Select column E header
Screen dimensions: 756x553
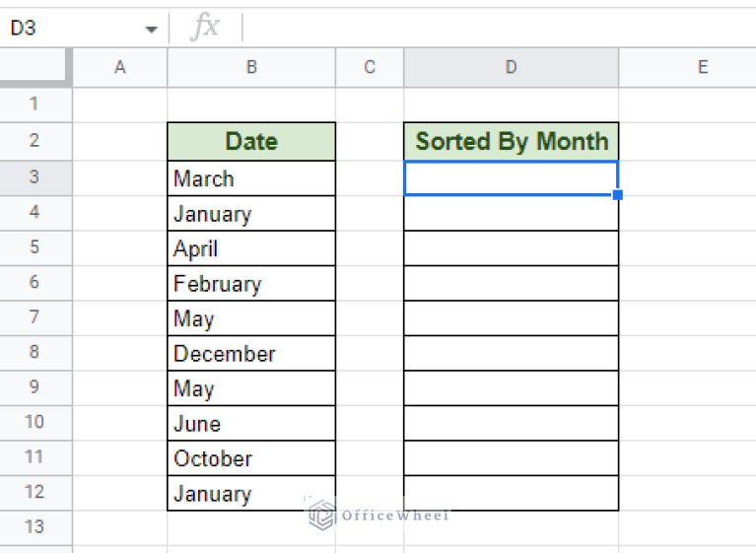pyautogui.click(x=702, y=67)
